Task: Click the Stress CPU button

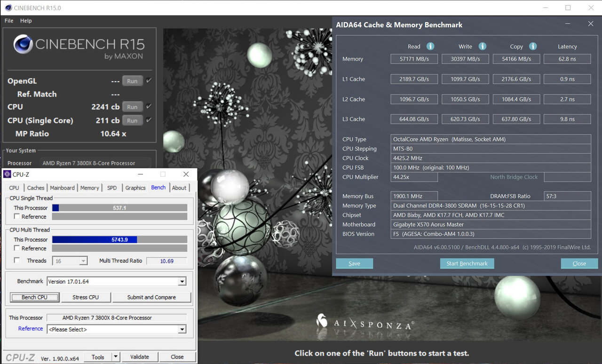Action: point(86,297)
